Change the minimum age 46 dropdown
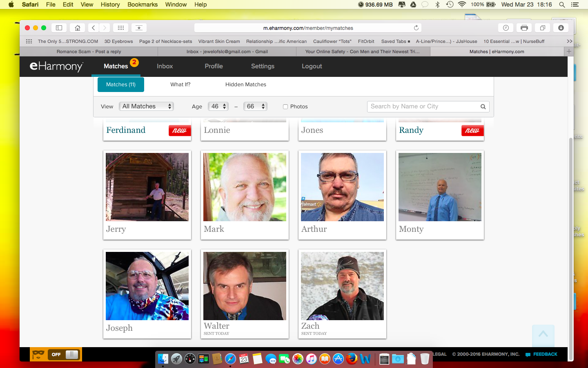The width and height of the screenshot is (588, 368). coord(218,106)
